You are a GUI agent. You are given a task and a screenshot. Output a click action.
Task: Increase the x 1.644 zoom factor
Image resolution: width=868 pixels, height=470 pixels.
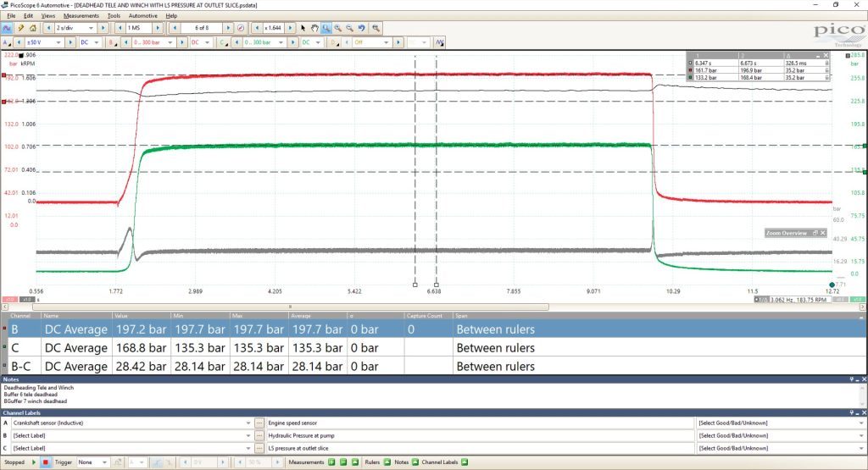tap(290, 28)
